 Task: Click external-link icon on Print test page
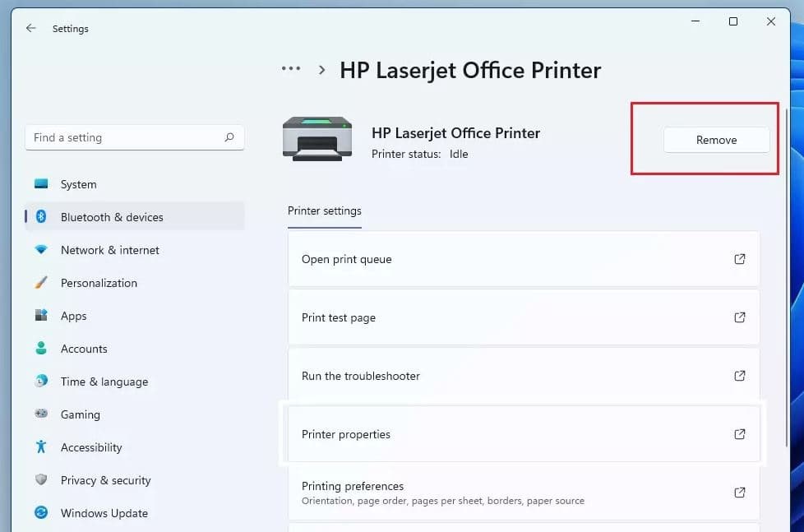tap(739, 317)
